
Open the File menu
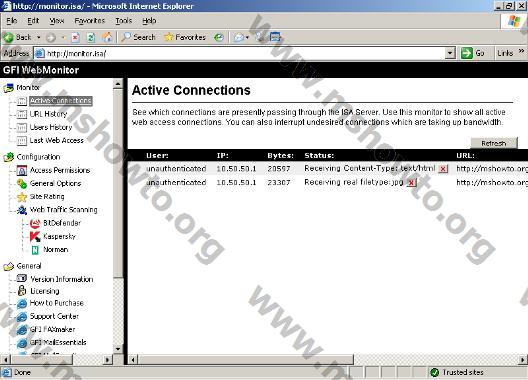coord(12,21)
